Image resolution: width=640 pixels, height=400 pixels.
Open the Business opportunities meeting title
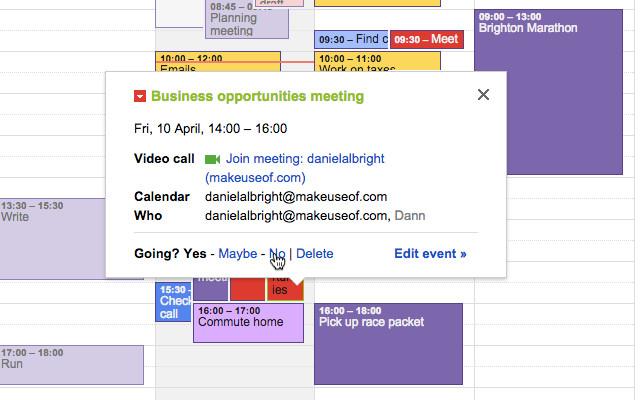point(257,96)
